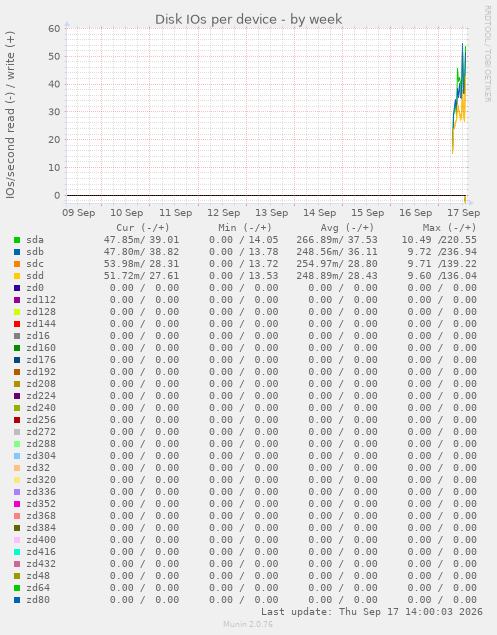
Task: Click the dark blue zd0 legend swatch
Action: [17, 288]
